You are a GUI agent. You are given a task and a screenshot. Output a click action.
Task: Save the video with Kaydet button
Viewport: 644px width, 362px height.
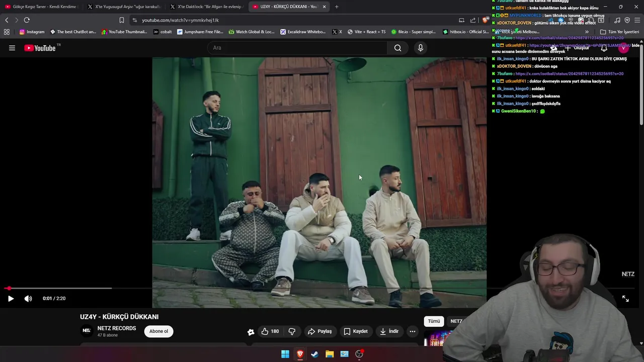coord(356,331)
